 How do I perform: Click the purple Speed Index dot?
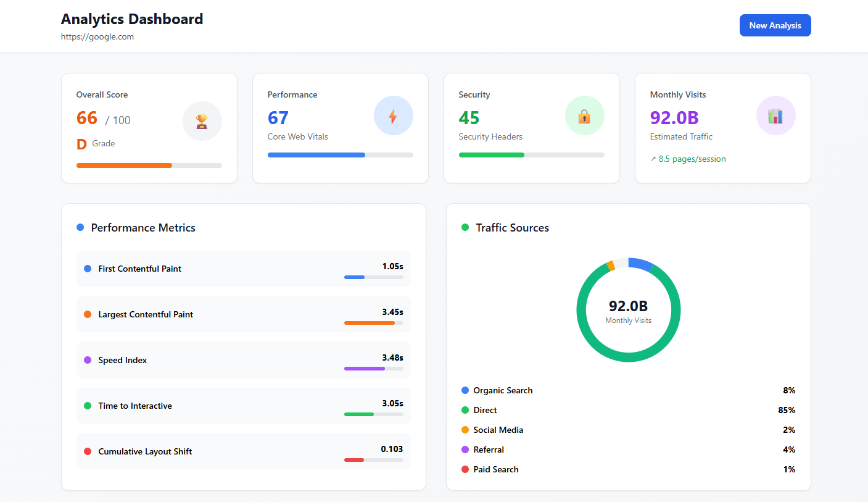[88, 360]
